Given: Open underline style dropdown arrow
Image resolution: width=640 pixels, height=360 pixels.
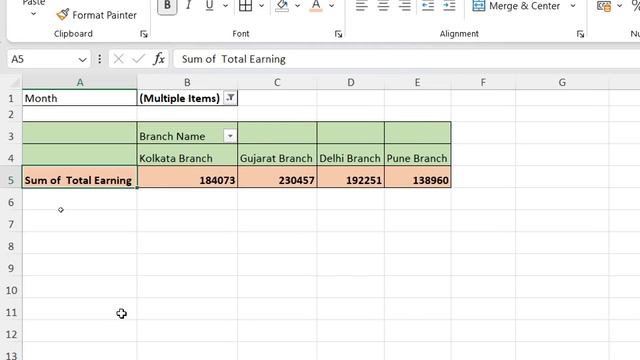Looking at the screenshot, I should [x=225, y=6].
